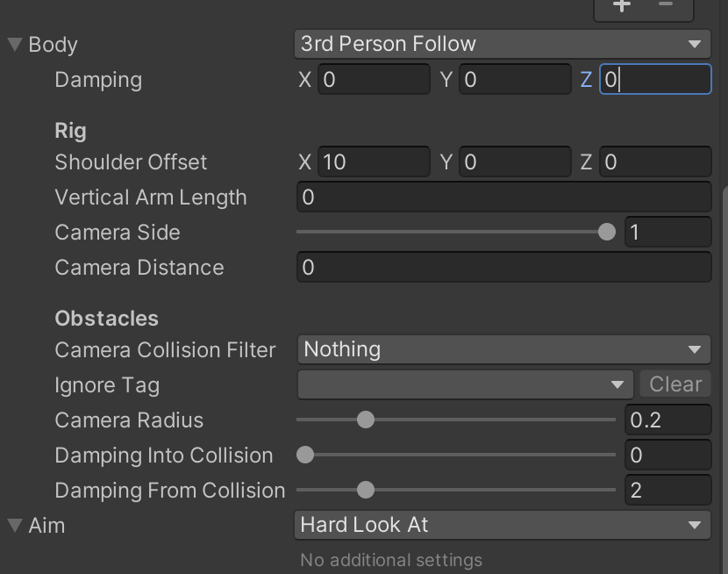The height and width of the screenshot is (574, 728).
Task: Click the Damping From Collision slider handle
Action: click(366, 491)
